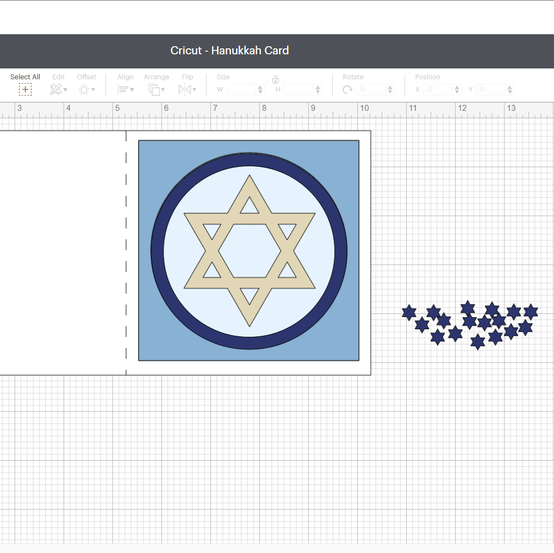Screen dimensions: 554x553
Task: Click the 'Cricut - Hanukkah Card' title
Action: (x=230, y=51)
